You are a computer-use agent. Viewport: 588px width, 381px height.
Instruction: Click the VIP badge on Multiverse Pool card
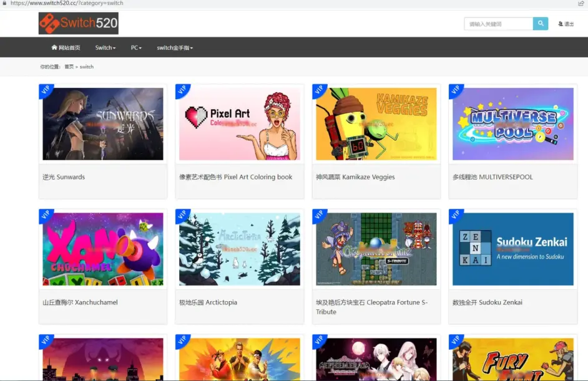pos(455,90)
